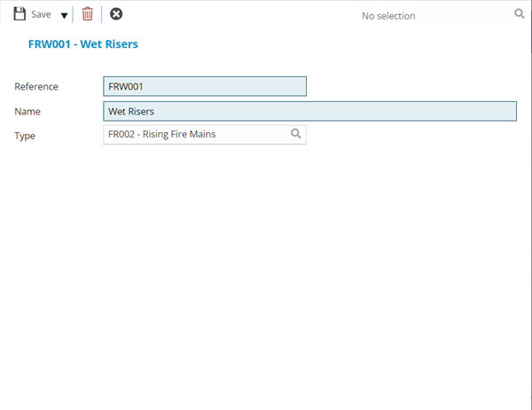Click the 'Wet Risers' text in Name field

[131, 111]
